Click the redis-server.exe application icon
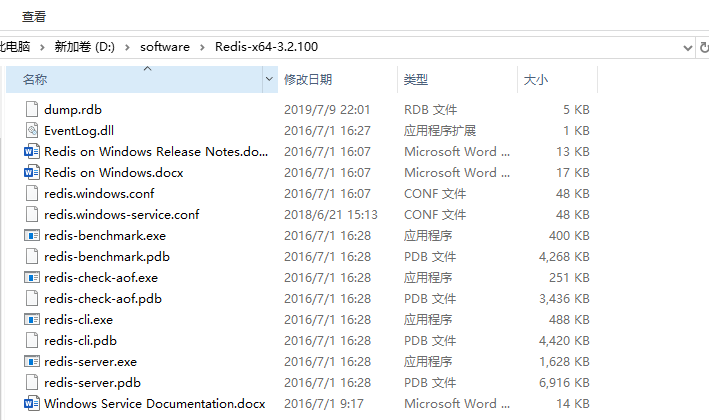The height and width of the screenshot is (420, 709). 32,362
